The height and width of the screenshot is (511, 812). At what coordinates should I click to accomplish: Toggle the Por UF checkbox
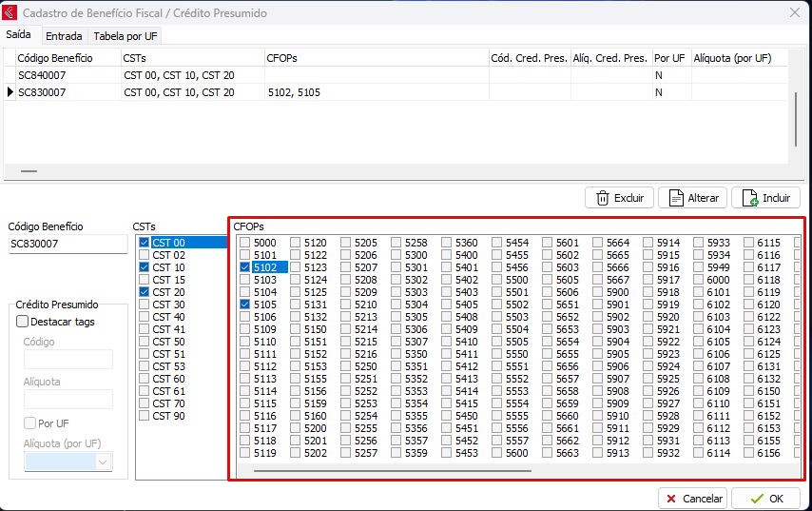29,423
